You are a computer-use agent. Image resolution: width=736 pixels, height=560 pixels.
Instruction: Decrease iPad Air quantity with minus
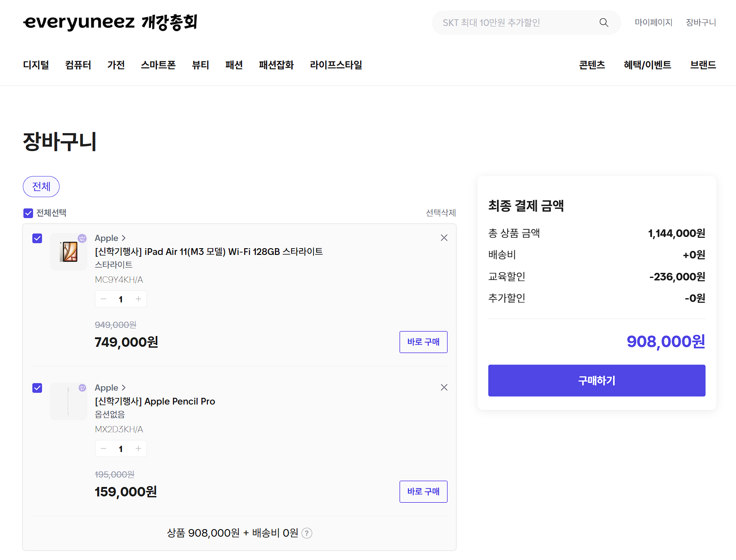[x=103, y=299]
